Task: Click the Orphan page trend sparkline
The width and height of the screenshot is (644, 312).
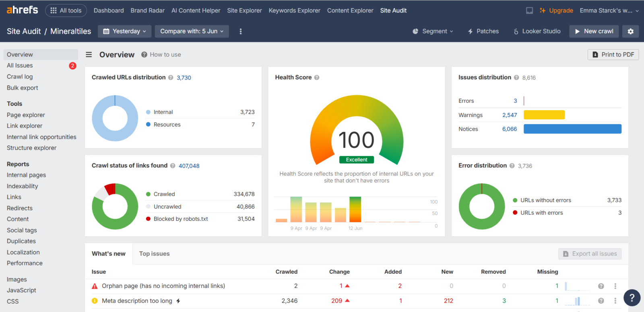Action: (577, 286)
